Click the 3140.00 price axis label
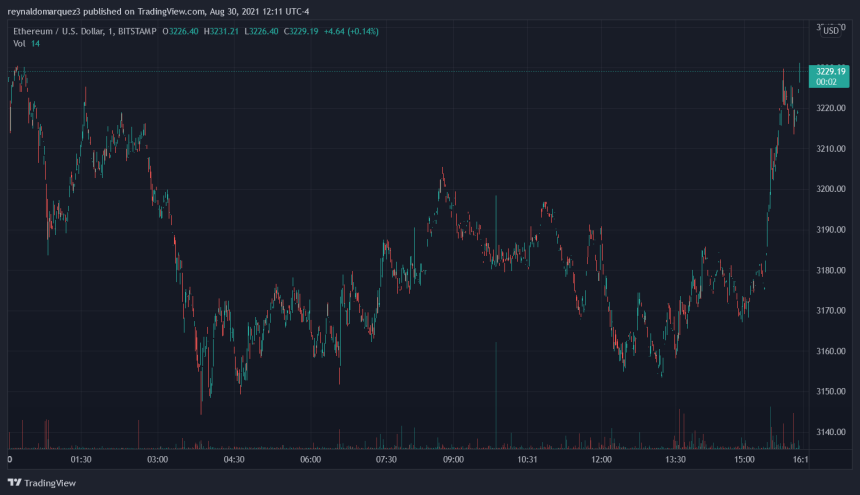Screen dimensions: 860x495 831,432
